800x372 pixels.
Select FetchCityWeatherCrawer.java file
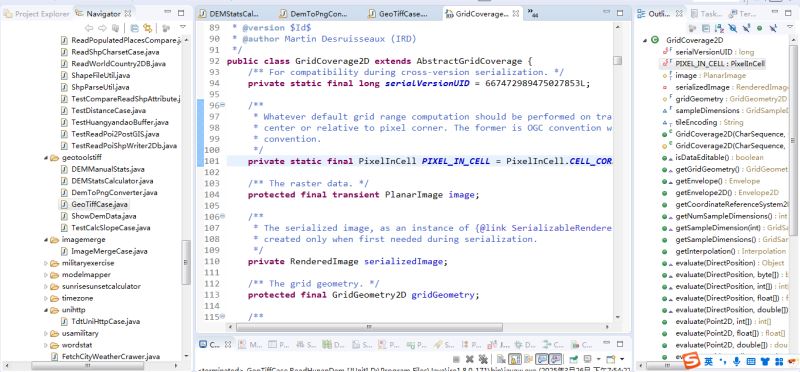click(x=111, y=357)
